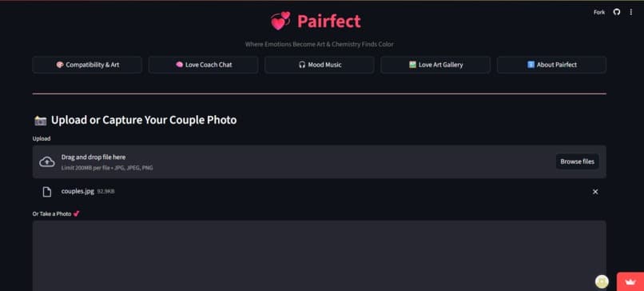Click the cloud upload icon
The image size is (644, 291).
(x=47, y=162)
